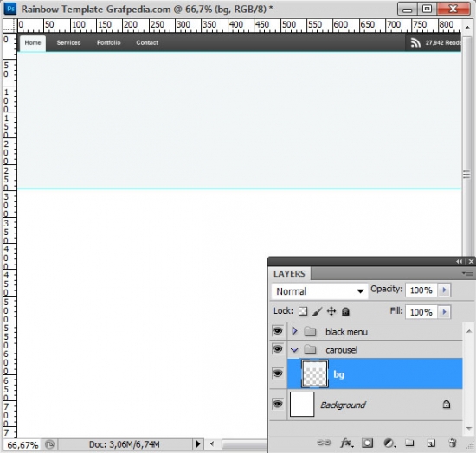Click the document scroll up arrow
The image size is (476, 453).
(x=466, y=28)
